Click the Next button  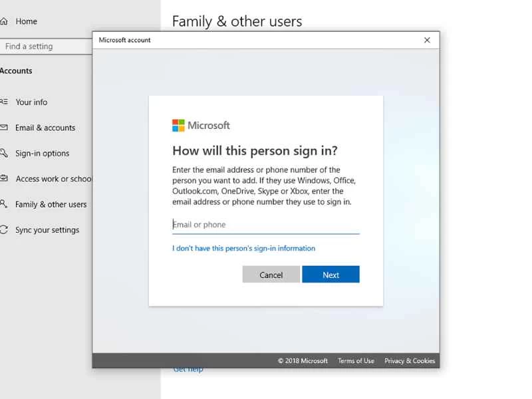coord(331,274)
